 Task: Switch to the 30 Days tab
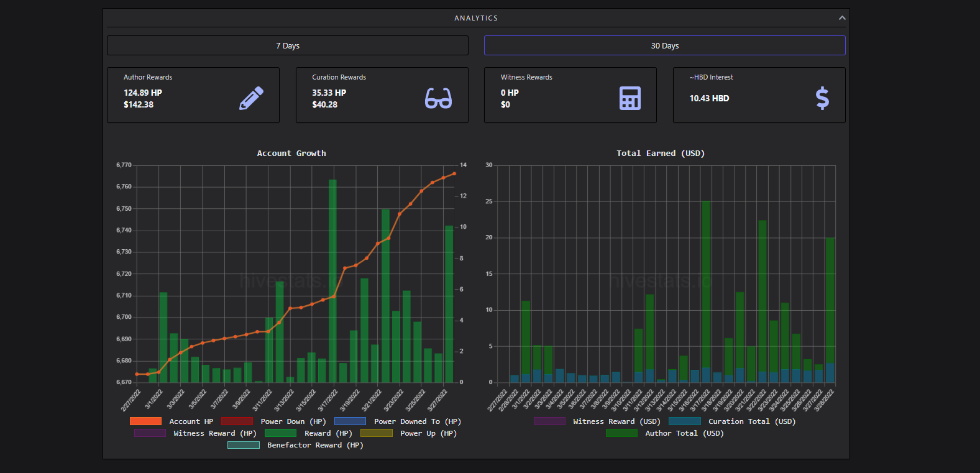pos(665,45)
